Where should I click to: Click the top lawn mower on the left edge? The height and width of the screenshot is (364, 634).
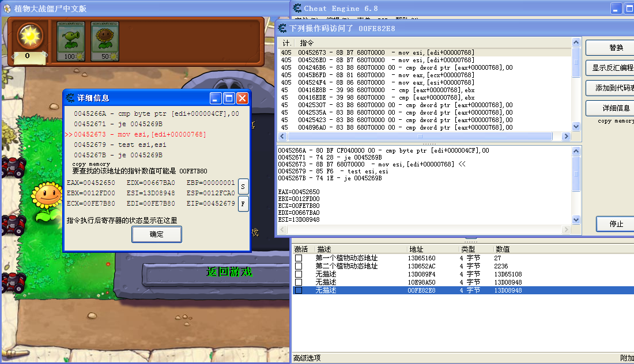point(14,167)
